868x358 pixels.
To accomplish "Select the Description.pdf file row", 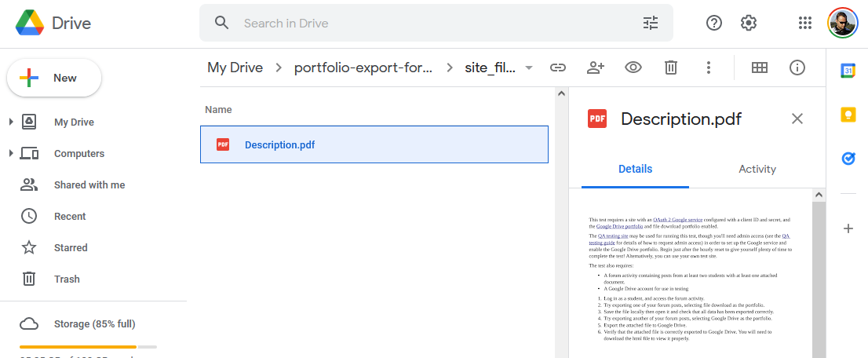I will [x=374, y=144].
